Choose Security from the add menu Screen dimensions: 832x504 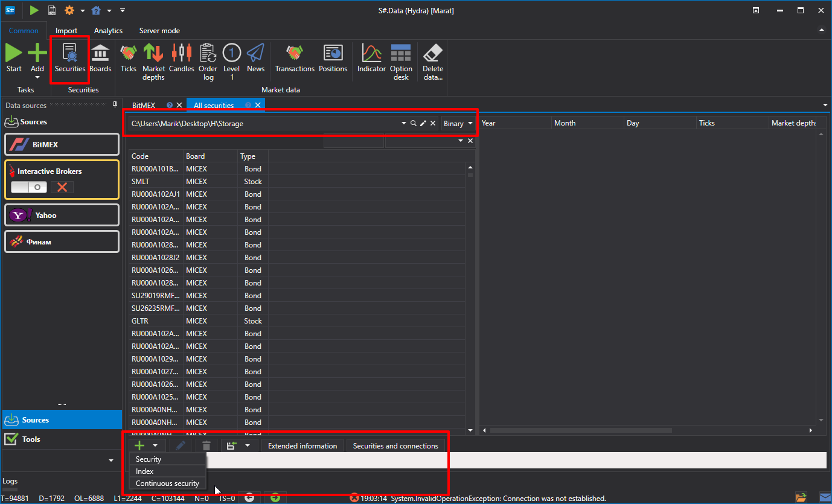168,459
